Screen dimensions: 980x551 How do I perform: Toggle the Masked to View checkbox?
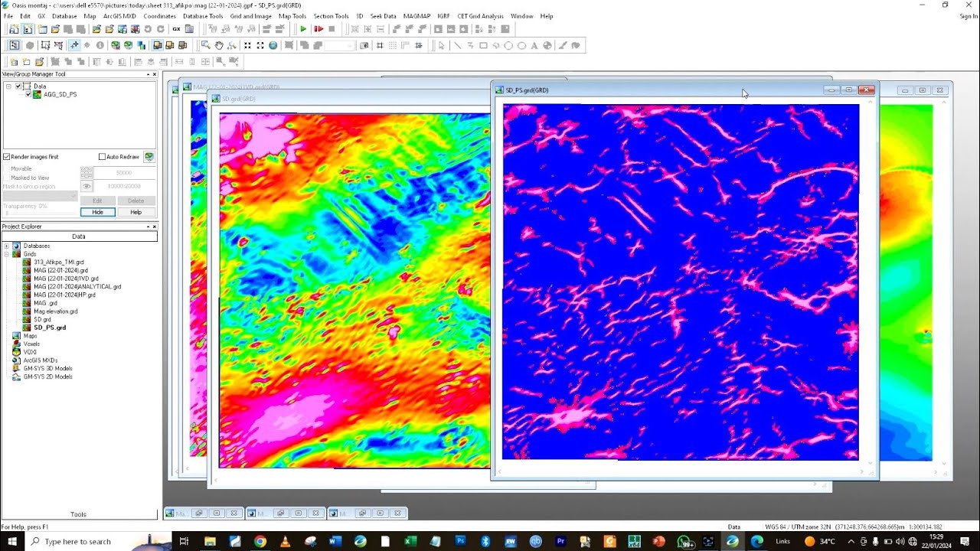coord(7,178)
